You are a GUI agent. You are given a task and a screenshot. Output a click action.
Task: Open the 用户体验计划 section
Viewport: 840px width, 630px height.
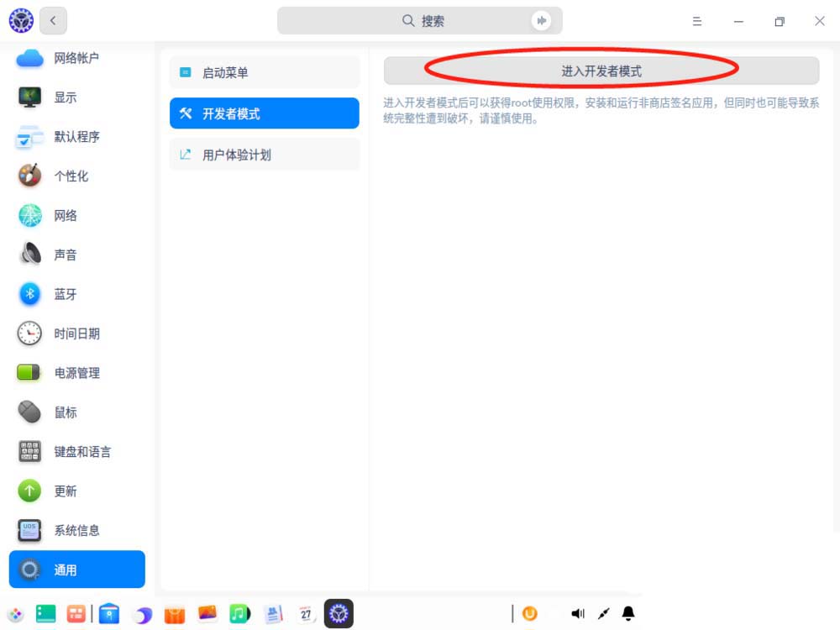click(264, 155)
